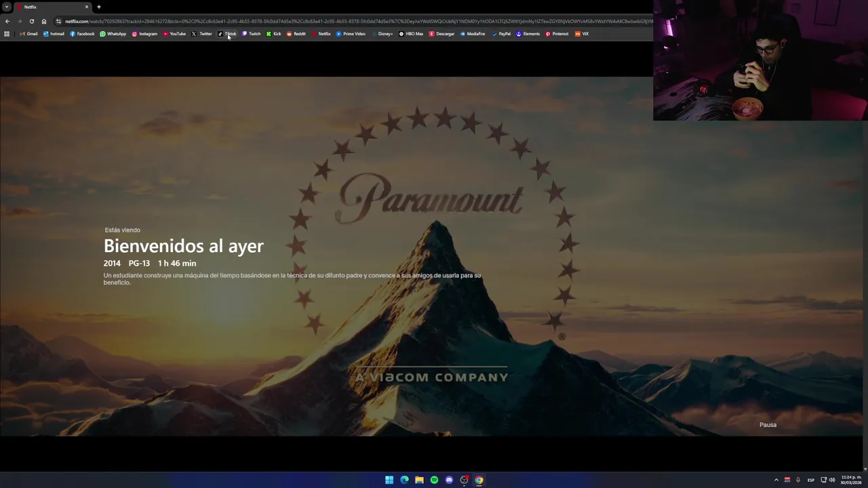This screenshot has height=488, width=868.
Task: Click the webcam overlay thumbnail
Action: (760, 60)
